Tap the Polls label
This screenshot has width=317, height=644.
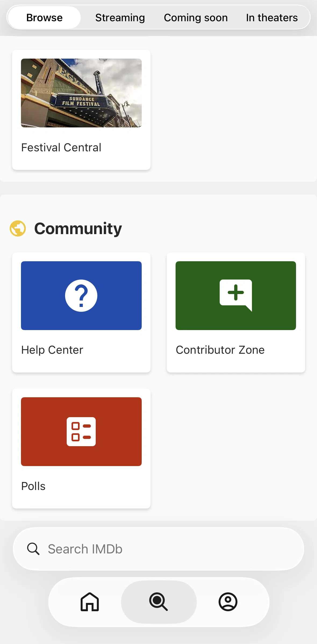(33, 486)
